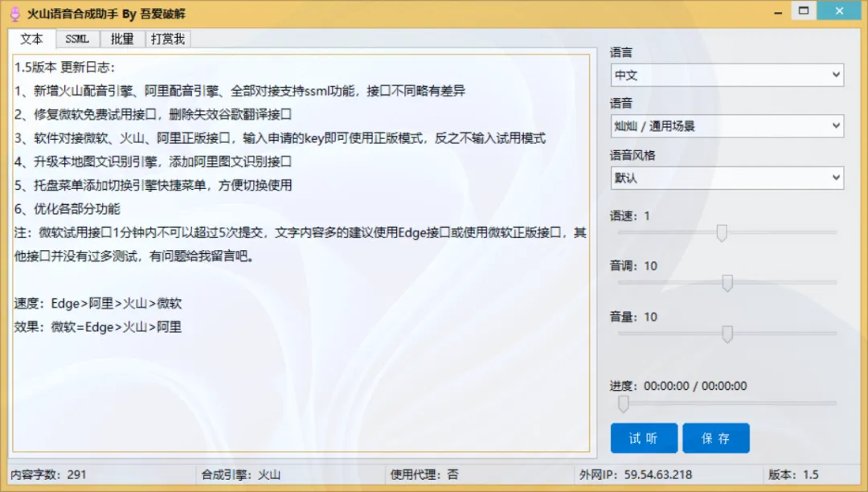Click the 版本: 1.5 status entry
Viewport: 868px width, 492px height.
coord(794,474)
